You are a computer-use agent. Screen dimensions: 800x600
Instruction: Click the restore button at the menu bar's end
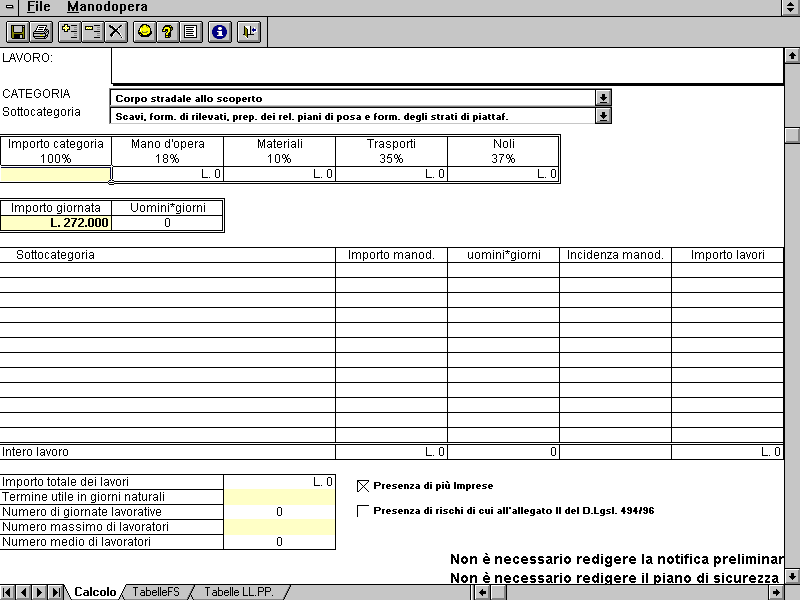pos(791,7)
